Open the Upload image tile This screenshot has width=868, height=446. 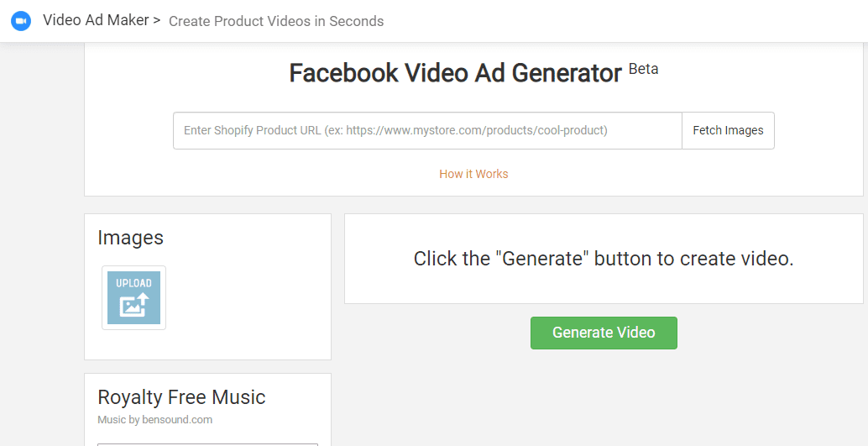[133, 297]
